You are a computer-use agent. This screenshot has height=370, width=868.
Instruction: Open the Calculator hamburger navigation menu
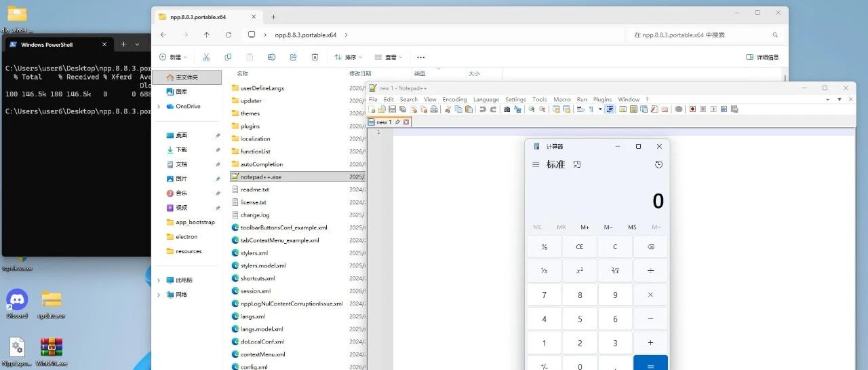pyautogui.click(x=536, y=164)
